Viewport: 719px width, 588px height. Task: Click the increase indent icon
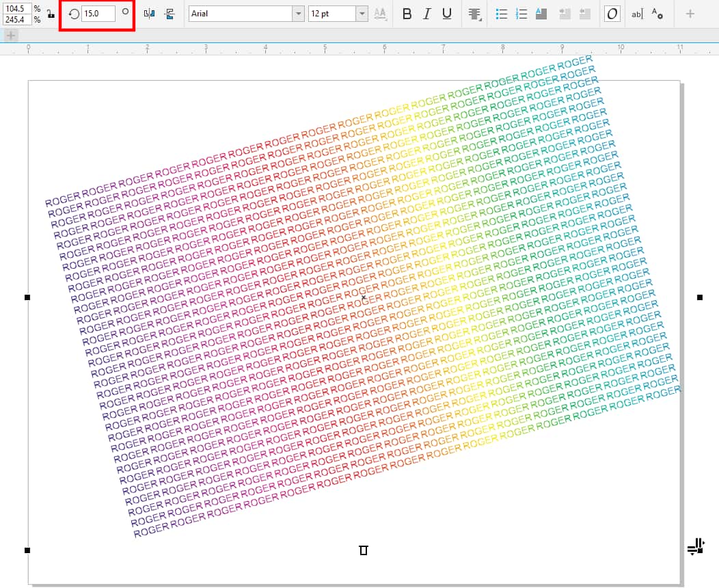(x=584, y=13)
